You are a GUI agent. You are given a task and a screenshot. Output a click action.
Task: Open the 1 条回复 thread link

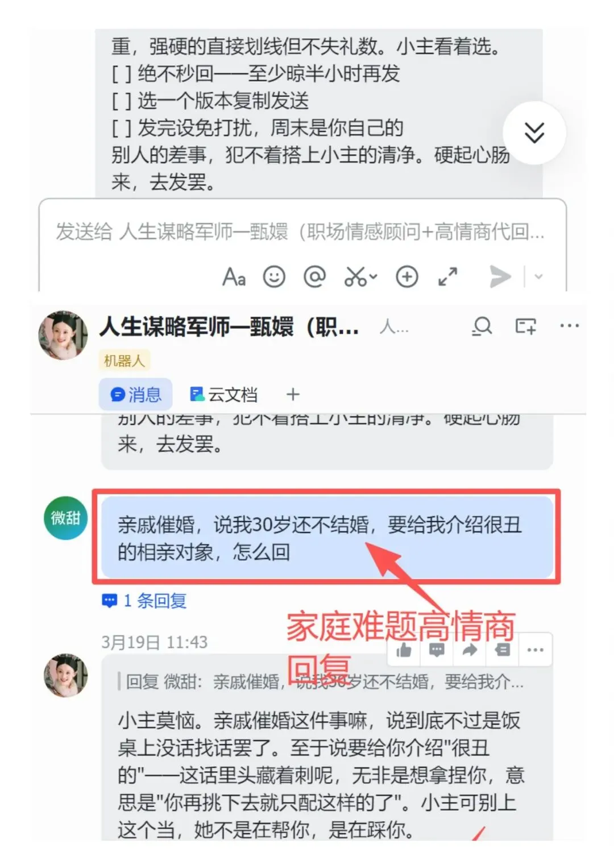coord(144,601)
